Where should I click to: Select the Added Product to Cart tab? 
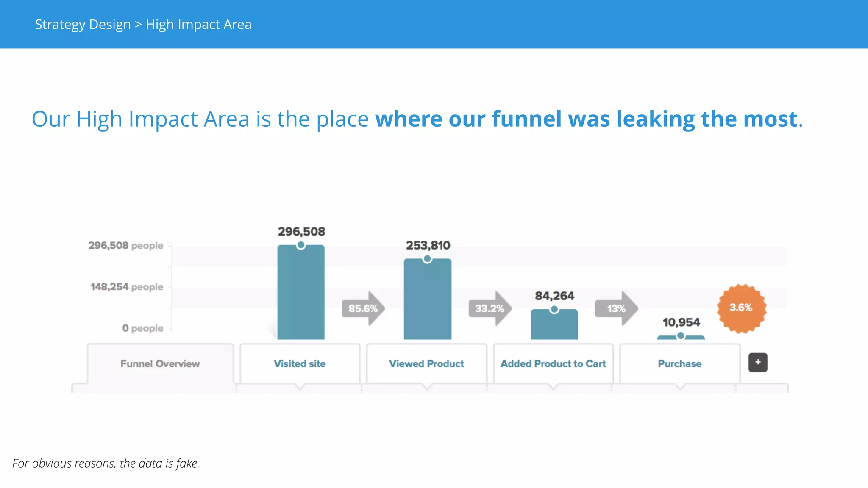click(553, 364)
